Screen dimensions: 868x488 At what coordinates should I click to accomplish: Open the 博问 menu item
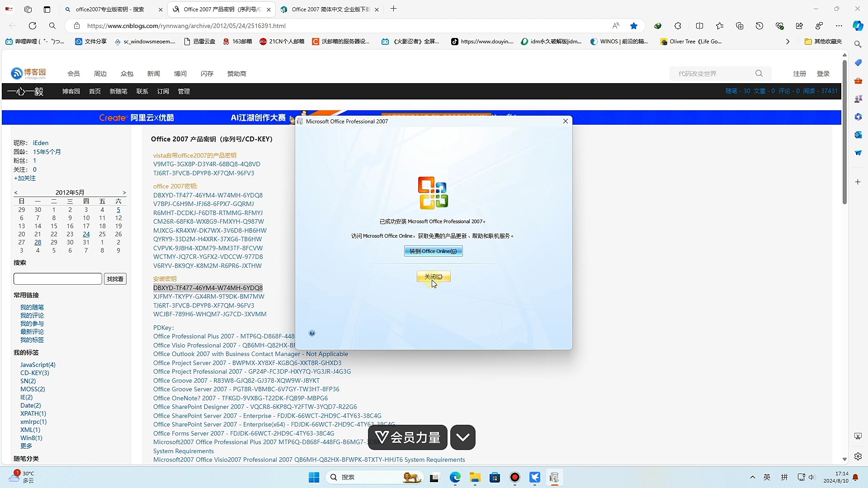[180, 74]
